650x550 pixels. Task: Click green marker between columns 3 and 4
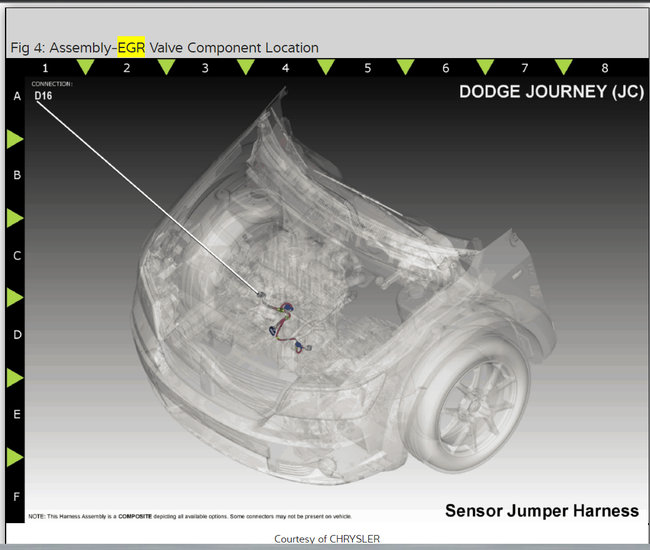point(246,66)
